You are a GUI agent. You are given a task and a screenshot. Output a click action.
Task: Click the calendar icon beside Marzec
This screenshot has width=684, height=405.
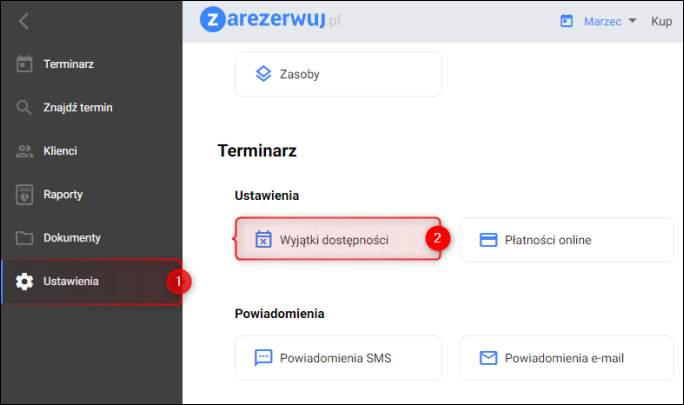click(566, 20)
